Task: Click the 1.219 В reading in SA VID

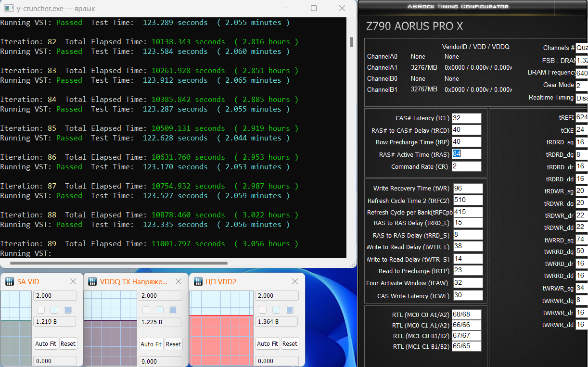Action: 55,322
